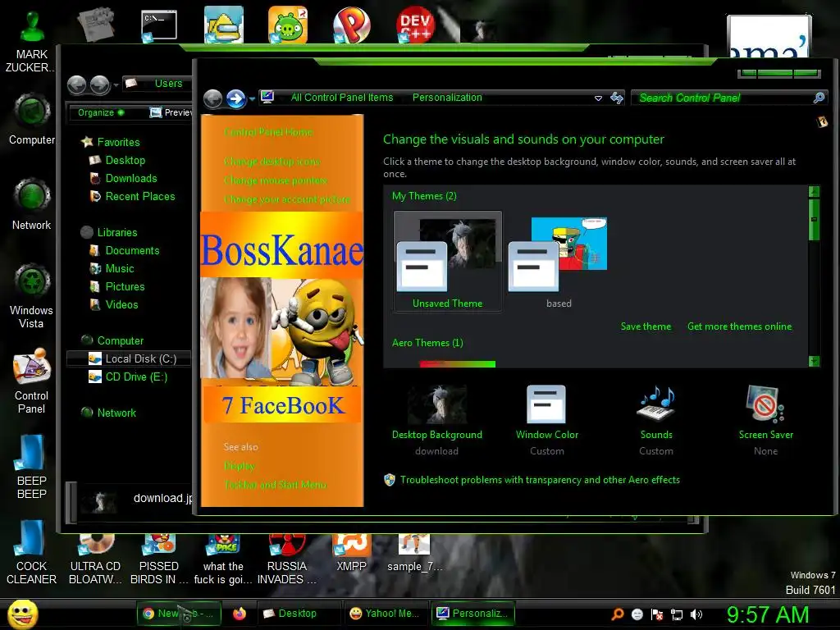Click Action Center flag tray icon
The width and height of the screenshot is (840, 630).
pos(657,614)
